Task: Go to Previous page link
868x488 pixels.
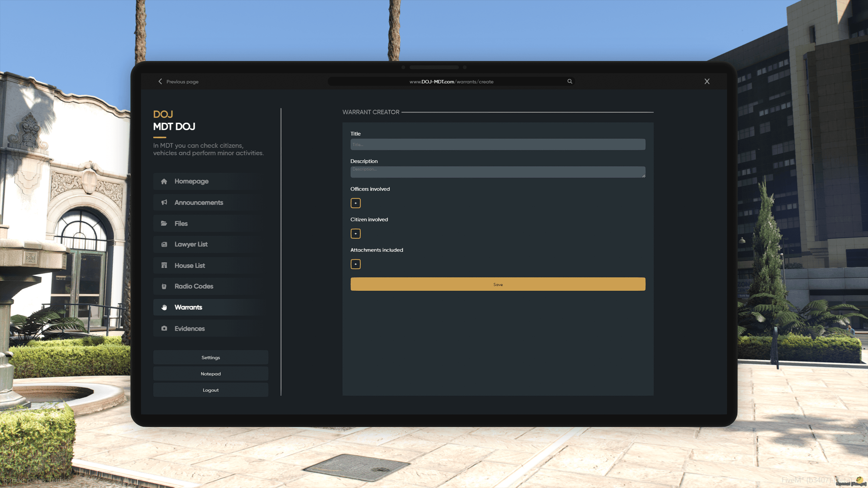Action: [x=182, y=82]
